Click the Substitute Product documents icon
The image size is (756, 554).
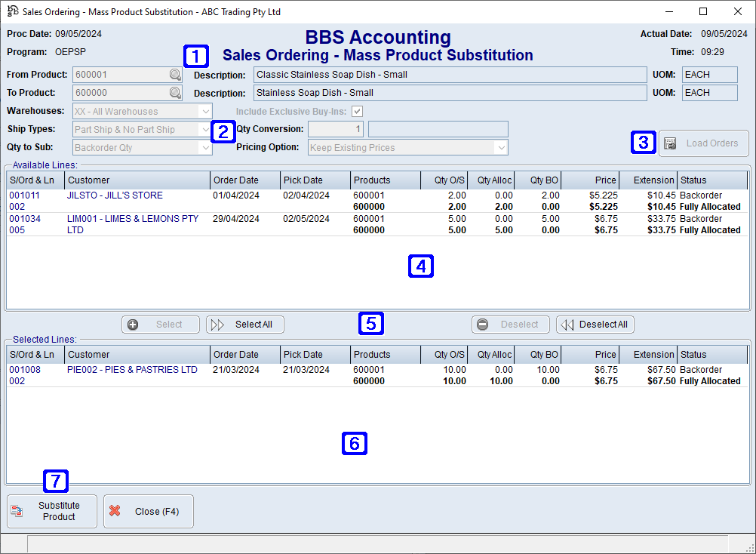click(x=17, y=511)
